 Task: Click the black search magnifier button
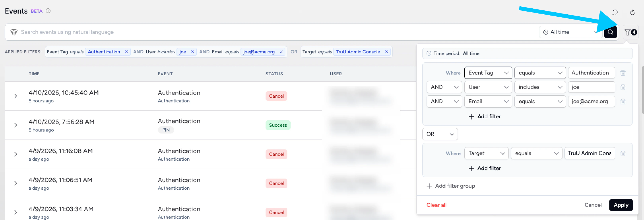(610, 32)
